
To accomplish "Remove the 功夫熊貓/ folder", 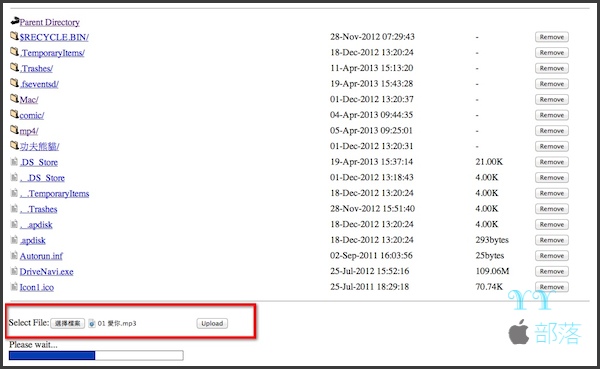I will (x=552, y=147).
